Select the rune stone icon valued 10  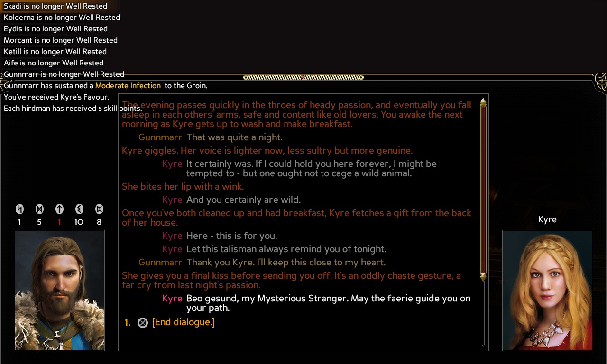tap(79, 209)
